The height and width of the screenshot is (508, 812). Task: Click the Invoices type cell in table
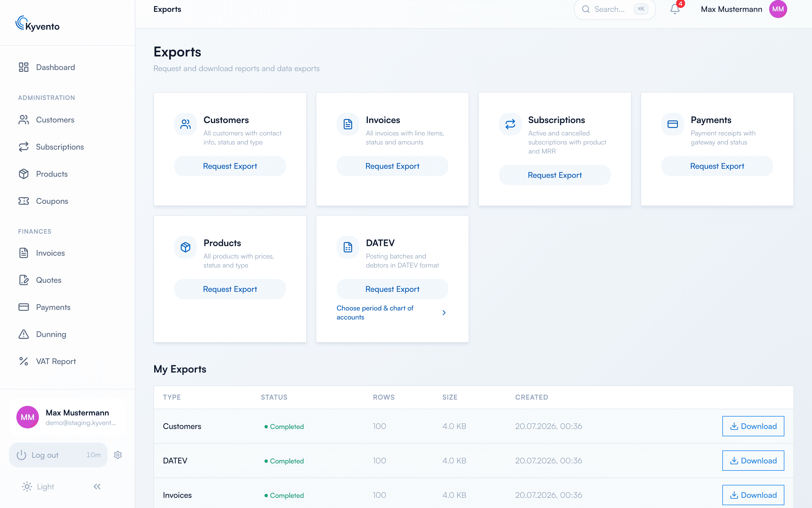click(177, 495)
